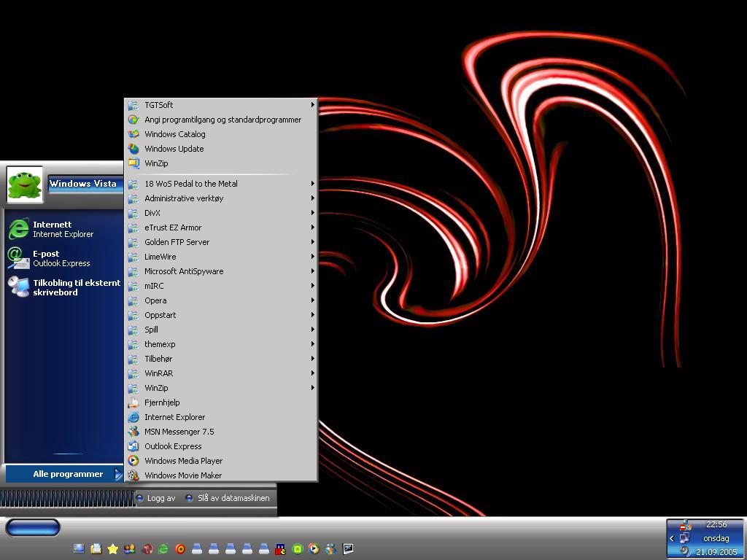747x560 pixels.
Task: Open Internet Explorer in the programs list
Action: (220, 417)
